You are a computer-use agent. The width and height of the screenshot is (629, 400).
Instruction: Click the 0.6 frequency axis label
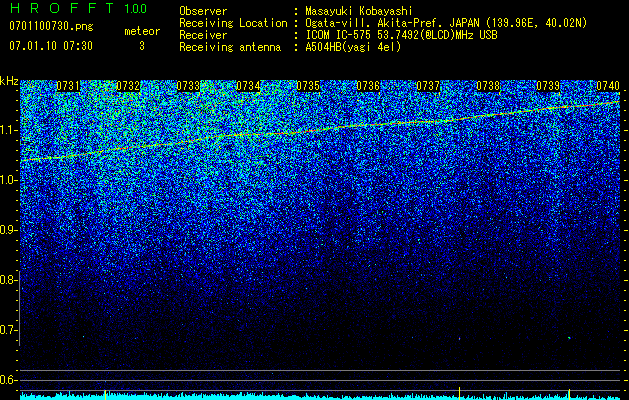click(8, 380)
